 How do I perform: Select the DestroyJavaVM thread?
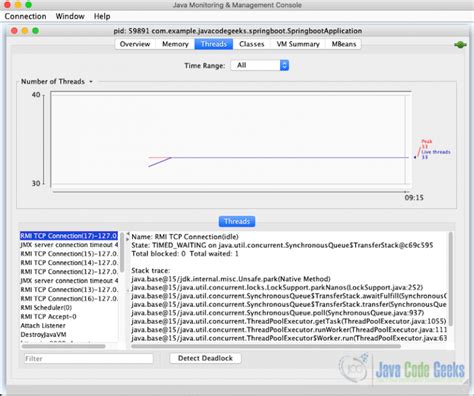69,335
